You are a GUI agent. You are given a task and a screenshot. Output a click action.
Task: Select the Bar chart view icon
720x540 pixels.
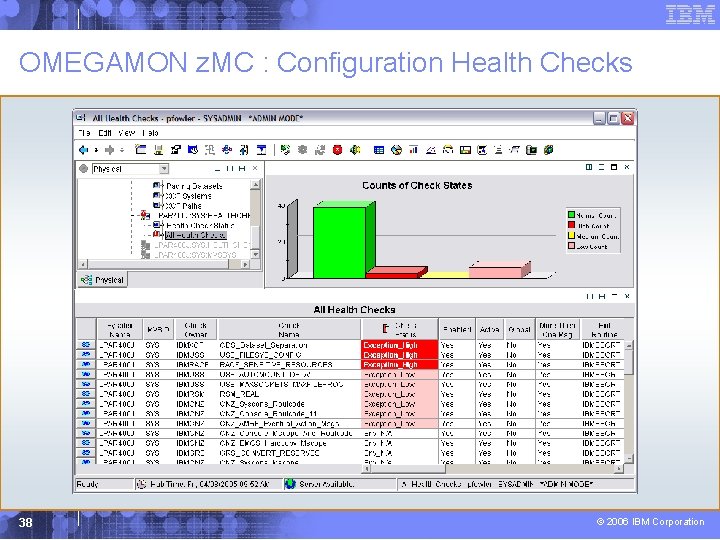(413, 150)
